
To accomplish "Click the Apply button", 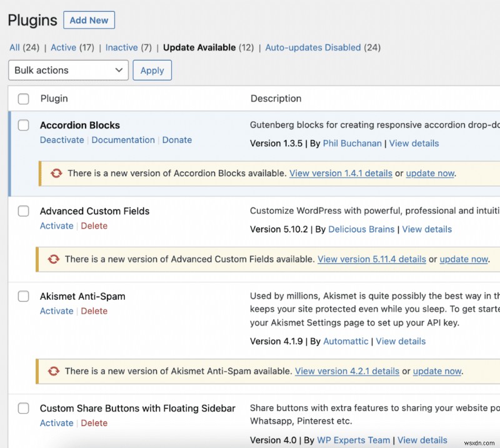I will pyautogui.click(x=152, y=70).
